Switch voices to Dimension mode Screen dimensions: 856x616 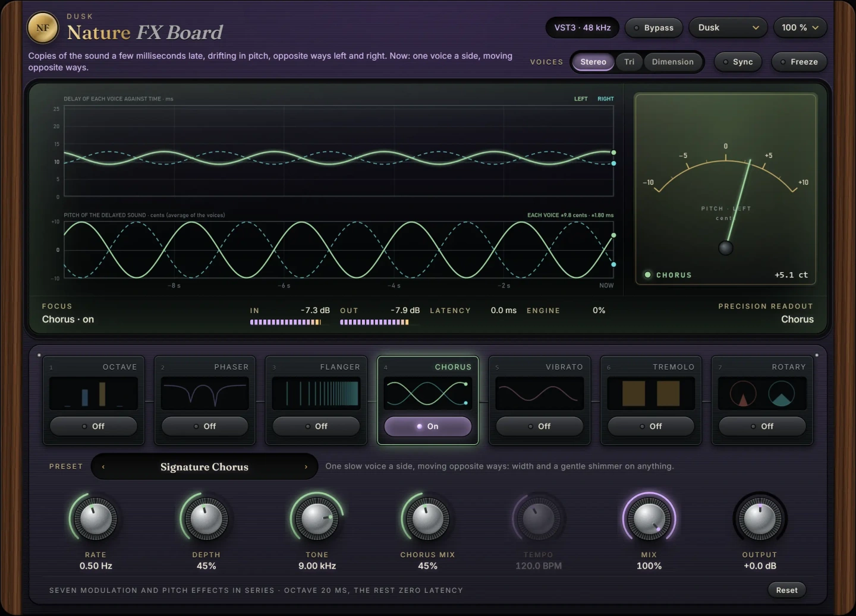(673, 62)
